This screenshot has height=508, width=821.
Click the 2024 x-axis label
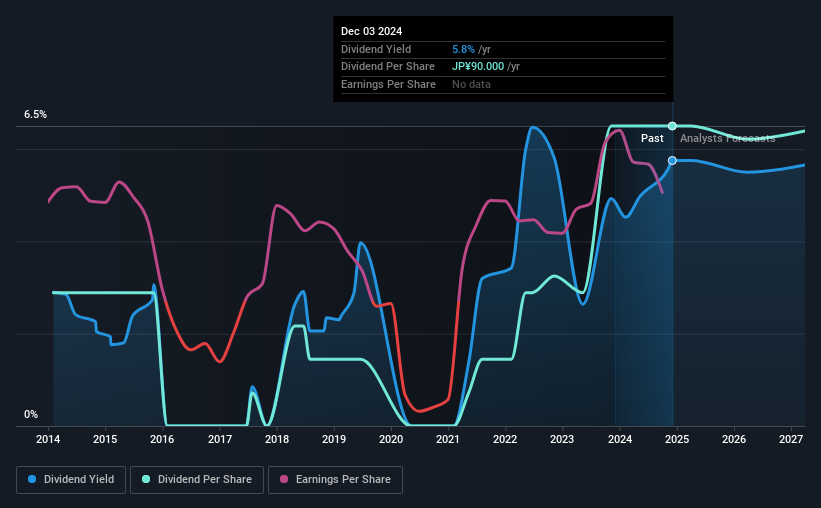(620, 439)
